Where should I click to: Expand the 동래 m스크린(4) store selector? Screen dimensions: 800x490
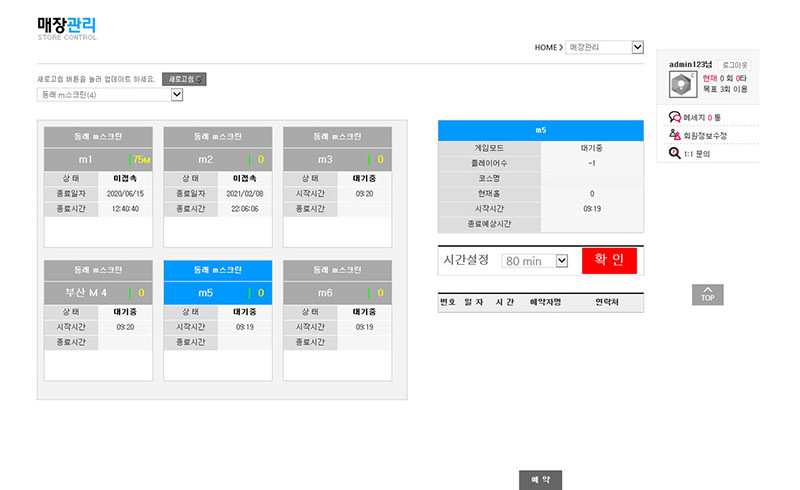[x=110, y=95]
